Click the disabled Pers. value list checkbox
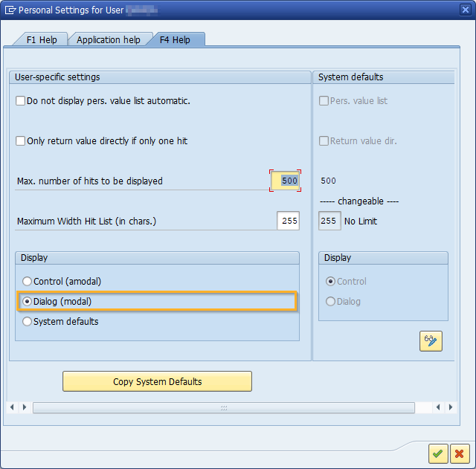 (324, 101)
